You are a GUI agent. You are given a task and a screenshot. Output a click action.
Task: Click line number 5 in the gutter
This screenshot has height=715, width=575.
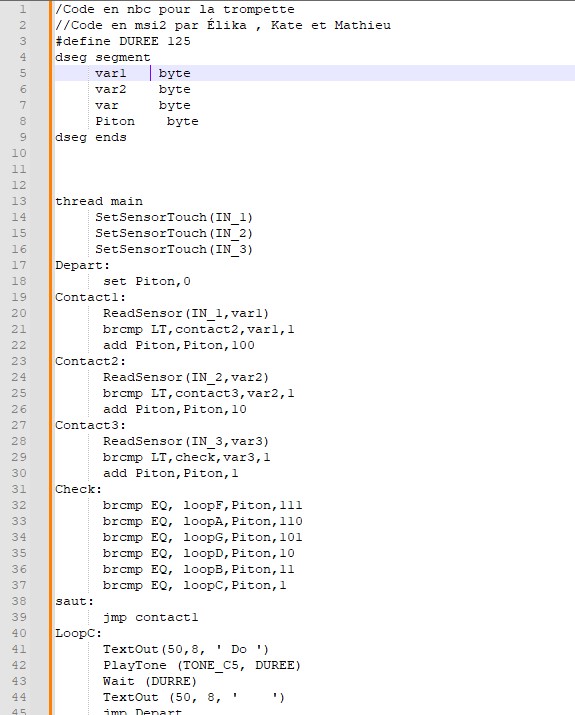23,73
